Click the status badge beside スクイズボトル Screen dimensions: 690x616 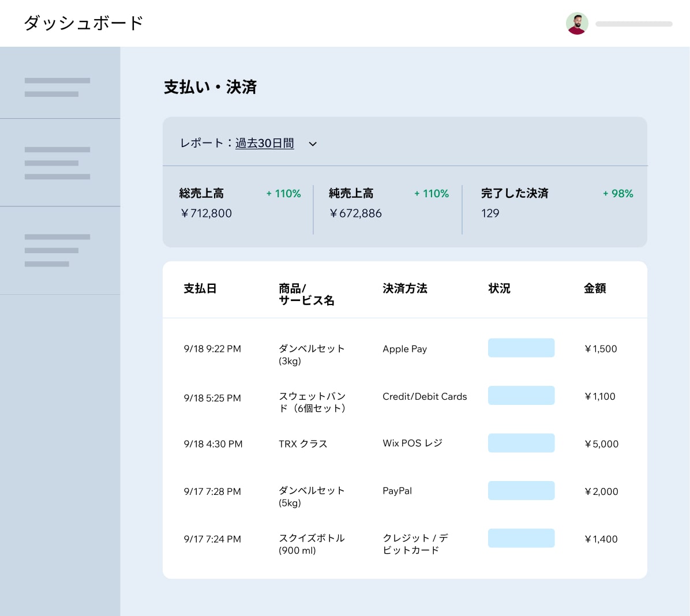click(x=521, y=538)
